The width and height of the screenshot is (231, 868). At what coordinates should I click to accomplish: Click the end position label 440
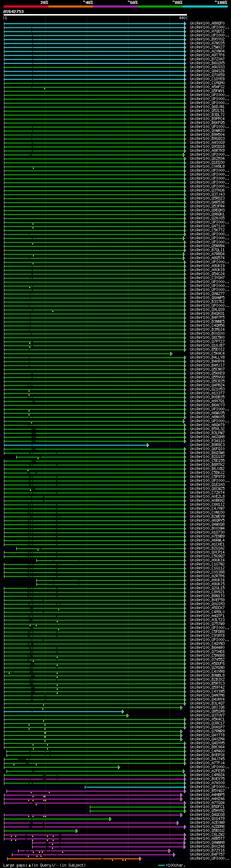(182, 18)
